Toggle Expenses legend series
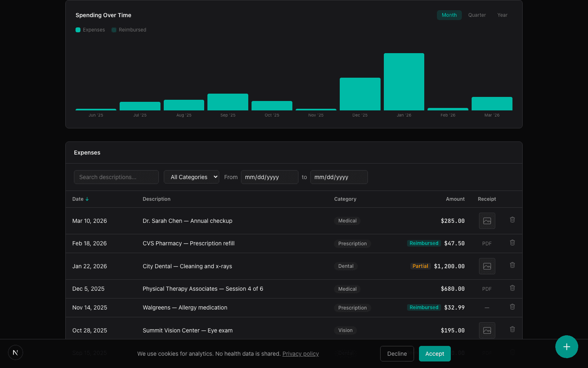588x368 pixels. (90, 30)
